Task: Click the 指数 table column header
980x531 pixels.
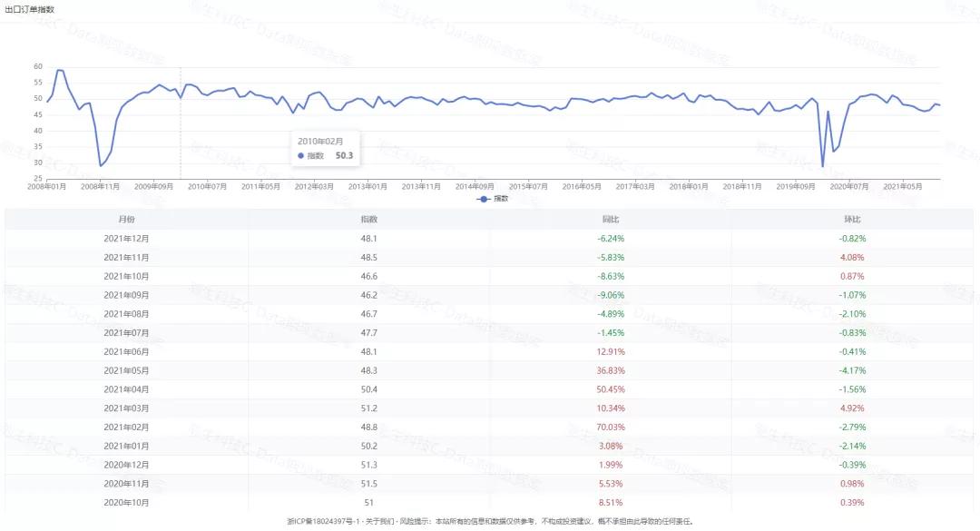Action: [x=369, y=220]
